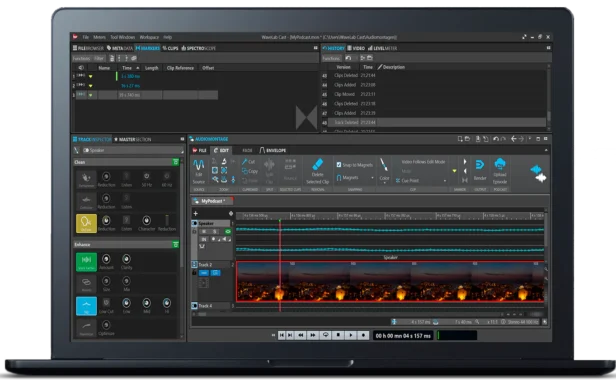Select the Track Deleted history entry
Image resolution: width=616 pixels, height=380 pixels.
[434, 123]
